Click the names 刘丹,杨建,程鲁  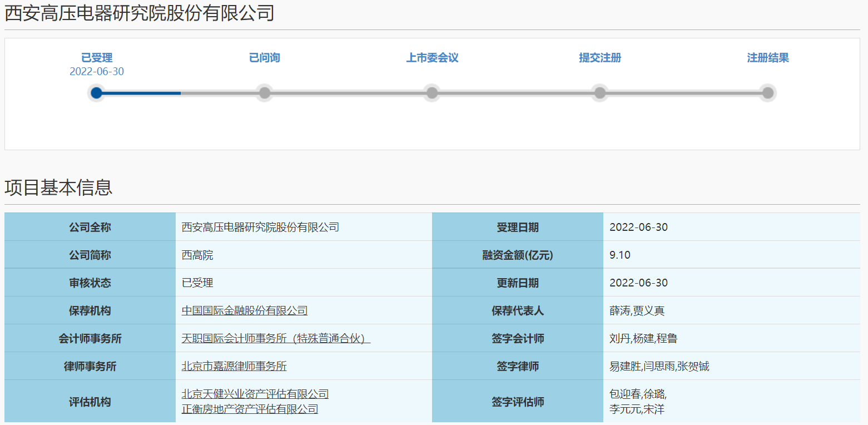[x=643, y=338]
